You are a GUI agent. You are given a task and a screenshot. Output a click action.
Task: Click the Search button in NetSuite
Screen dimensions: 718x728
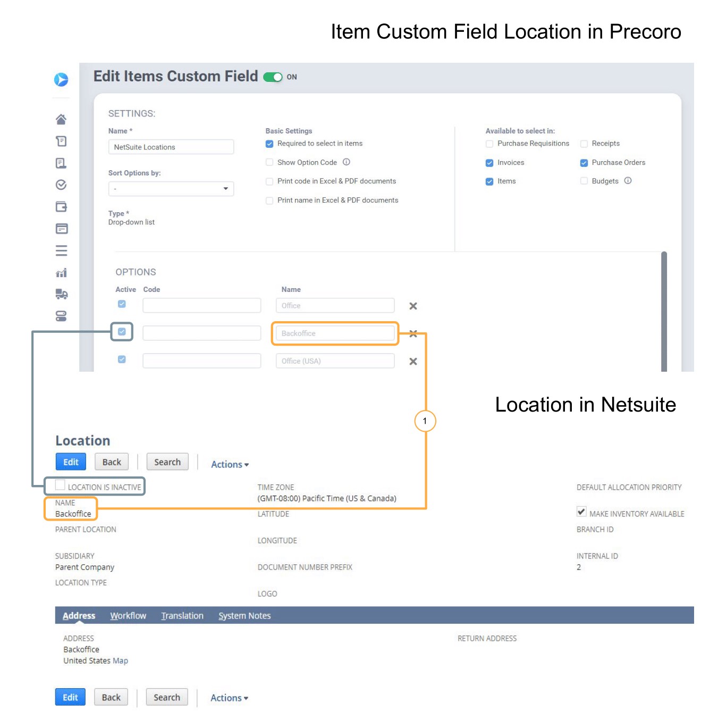pos(167,462)
